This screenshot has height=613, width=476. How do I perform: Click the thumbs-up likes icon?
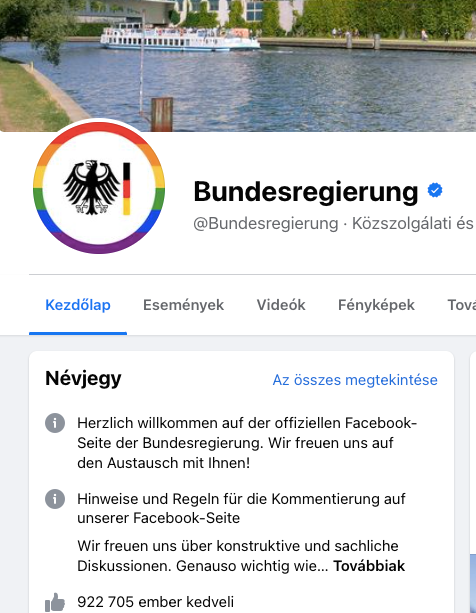coord(55,602)
